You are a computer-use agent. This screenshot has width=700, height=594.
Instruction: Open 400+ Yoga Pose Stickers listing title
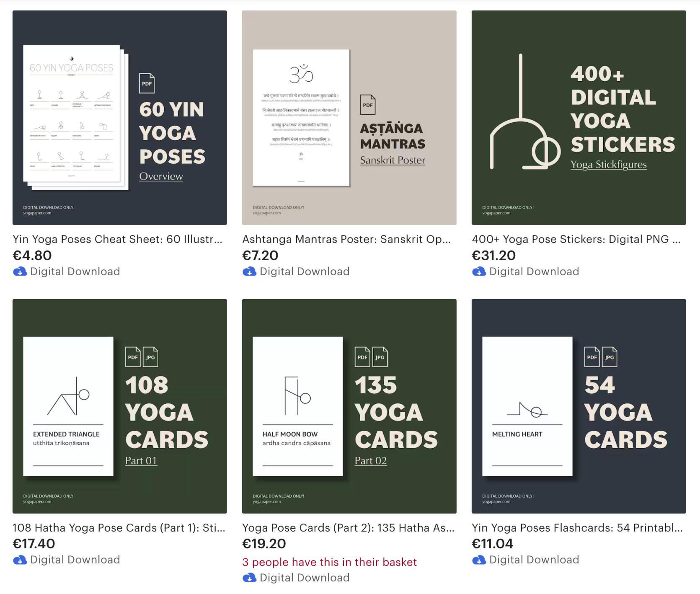[576, 239]
